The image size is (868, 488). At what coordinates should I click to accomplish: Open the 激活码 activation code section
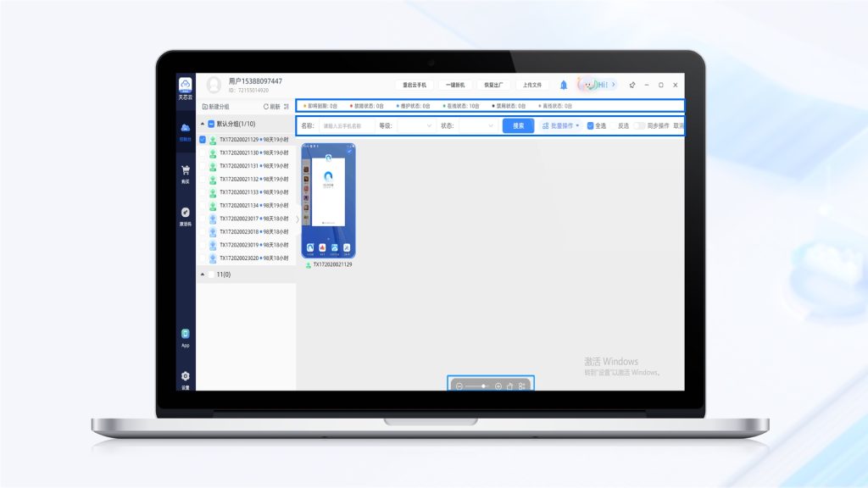coord(185,216)
